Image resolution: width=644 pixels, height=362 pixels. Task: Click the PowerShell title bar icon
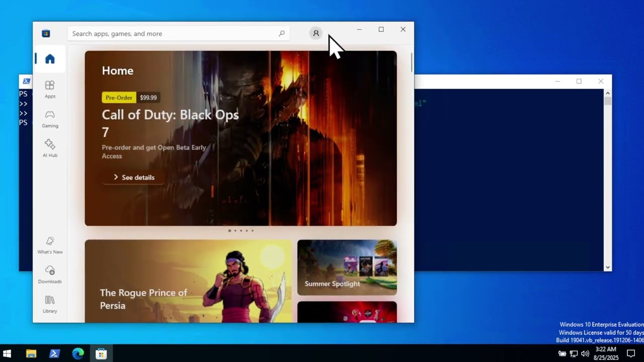point(27,81)
